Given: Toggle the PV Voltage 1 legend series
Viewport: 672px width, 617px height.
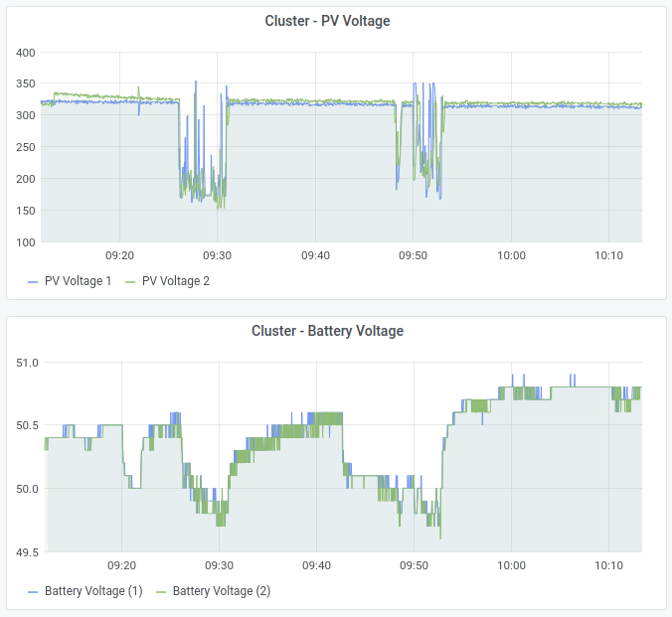Looking at the screenshot, I should click(78, 281).
